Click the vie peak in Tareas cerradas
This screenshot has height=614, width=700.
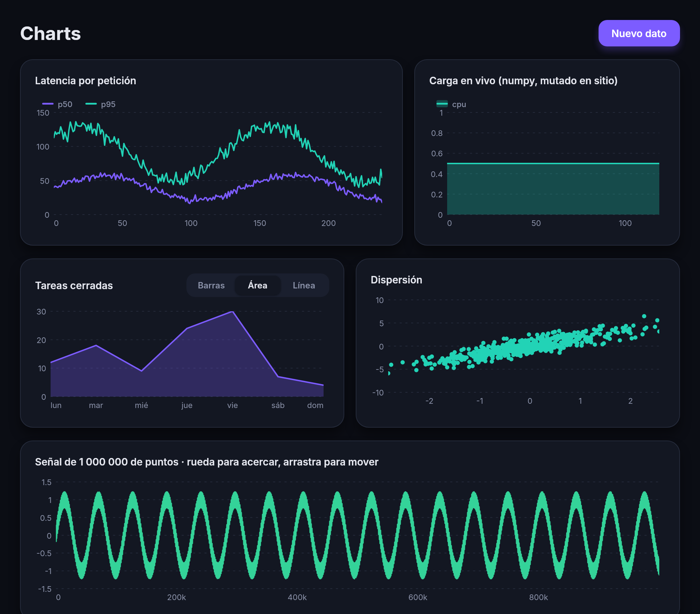pos(232,312)
